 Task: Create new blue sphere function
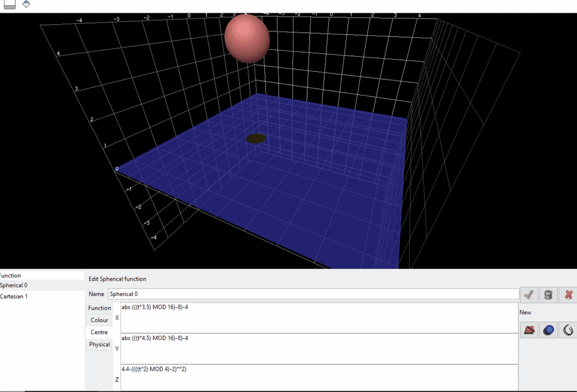(549, 330)
